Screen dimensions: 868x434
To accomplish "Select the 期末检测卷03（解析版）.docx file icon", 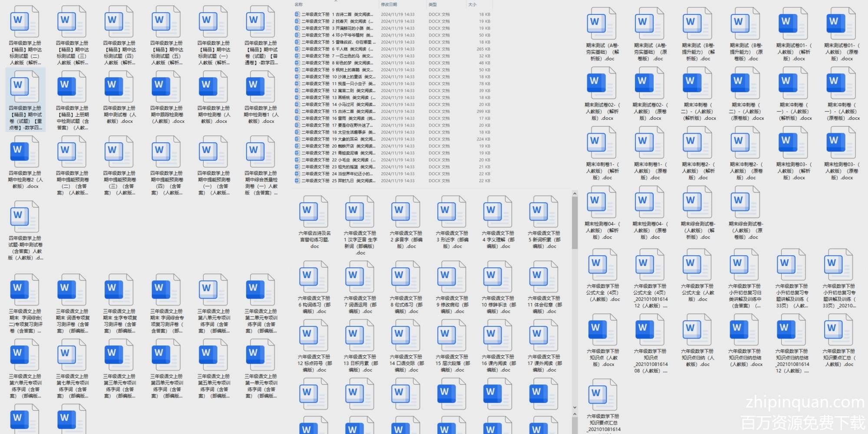I will [793, 143].
